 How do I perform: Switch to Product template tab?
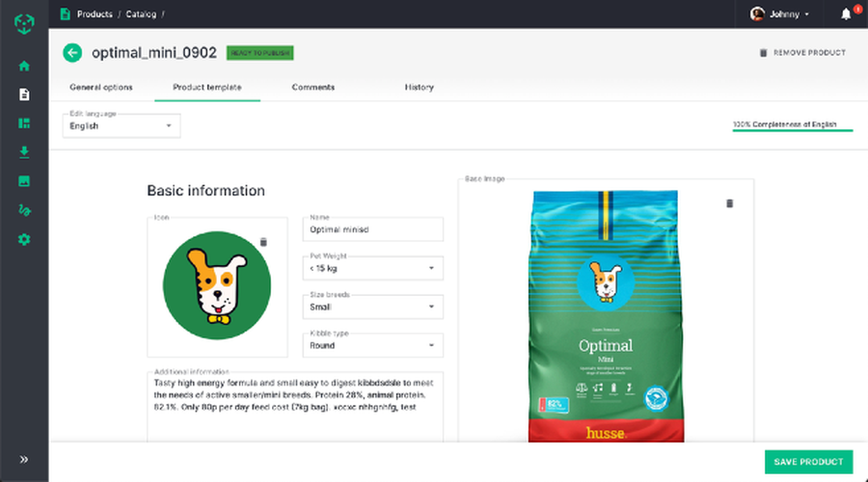point(207,88)
